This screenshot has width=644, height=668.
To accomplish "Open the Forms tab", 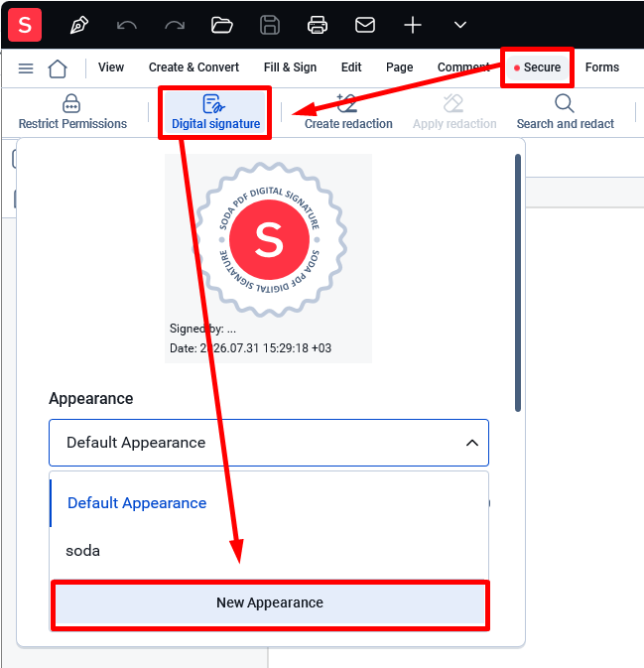I will click(602, 67).
